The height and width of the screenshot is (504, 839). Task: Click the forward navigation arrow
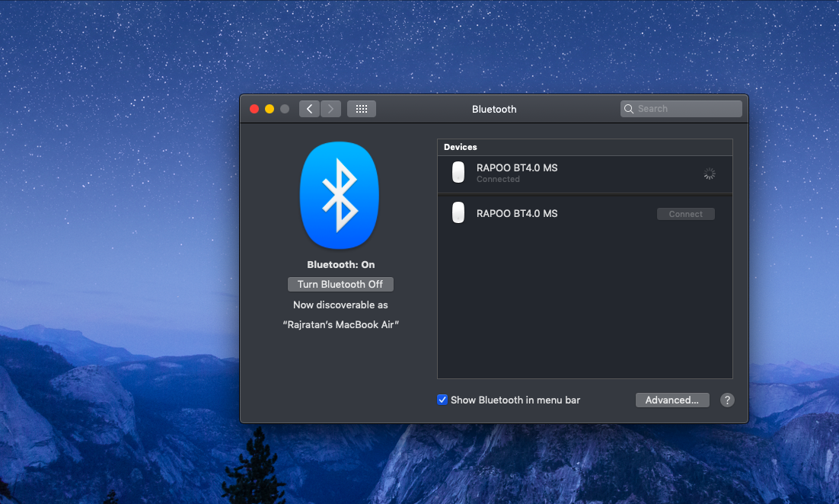[330, 109]
